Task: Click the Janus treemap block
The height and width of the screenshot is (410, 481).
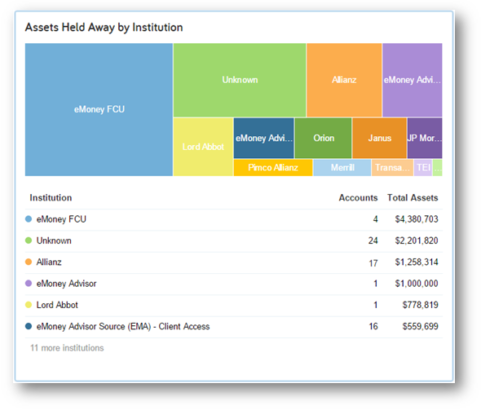Action: coord(379,138)
